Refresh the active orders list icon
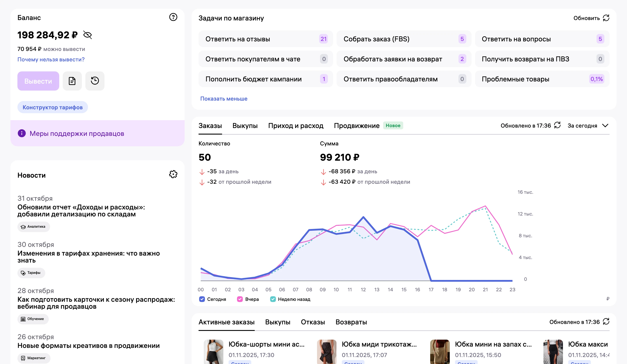This screenshot has width=627, height=364. (x=606, y=322)
